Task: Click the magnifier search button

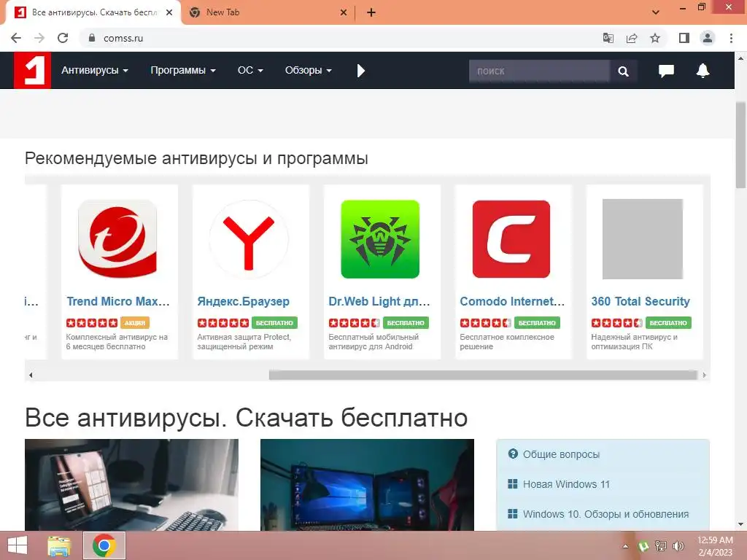Action: coord(623,71)
